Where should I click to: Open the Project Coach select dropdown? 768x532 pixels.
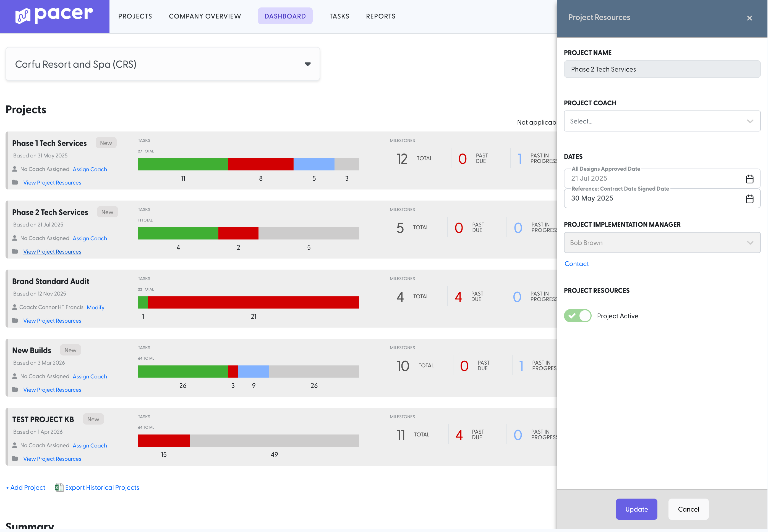point(662,121)
